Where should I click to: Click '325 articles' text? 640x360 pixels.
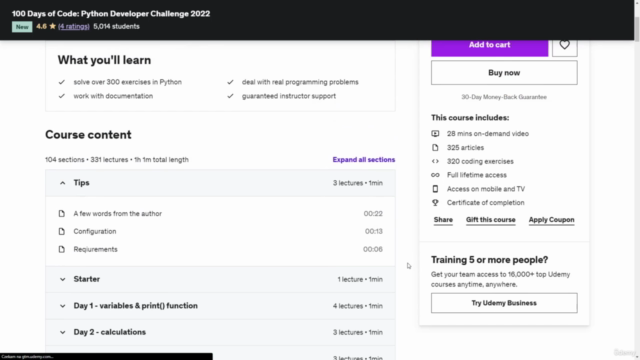click(465, 148)
